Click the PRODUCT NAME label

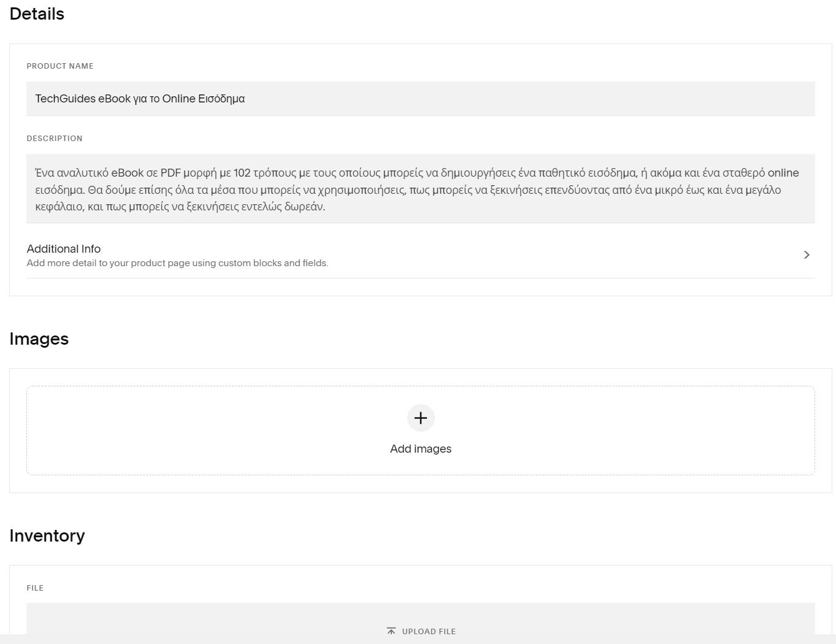pos(59,66)
